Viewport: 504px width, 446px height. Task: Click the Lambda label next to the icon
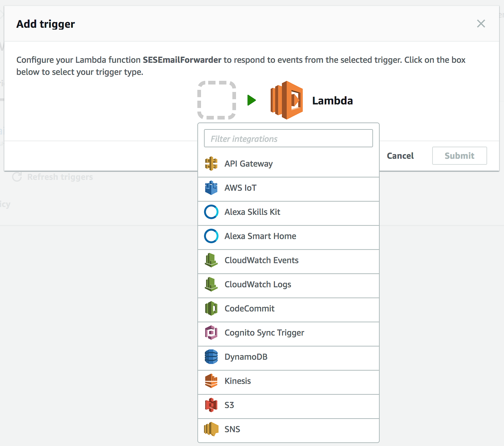332,100
